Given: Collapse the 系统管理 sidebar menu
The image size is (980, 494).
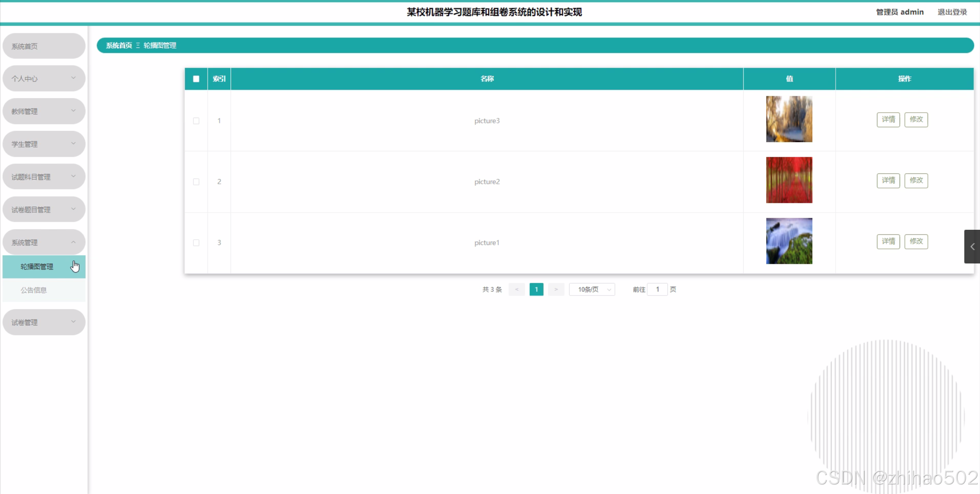Looking at the screenshot, I should click(x=44, y=242).
